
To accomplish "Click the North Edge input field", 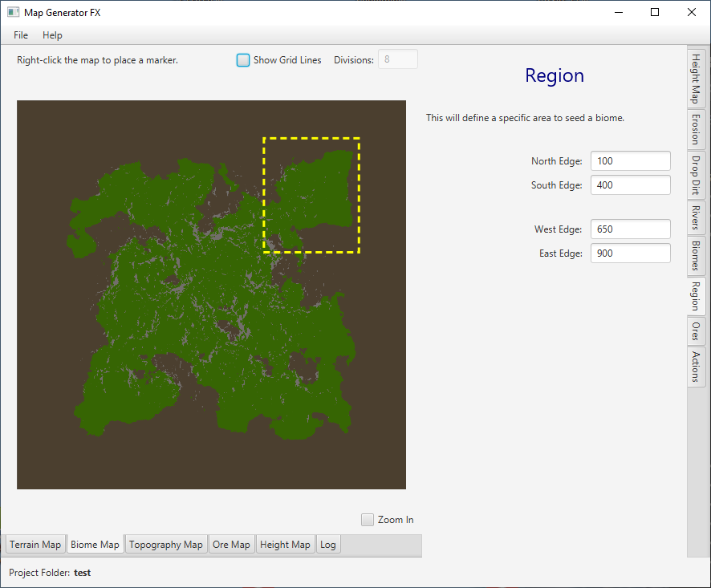I will 630,161.
